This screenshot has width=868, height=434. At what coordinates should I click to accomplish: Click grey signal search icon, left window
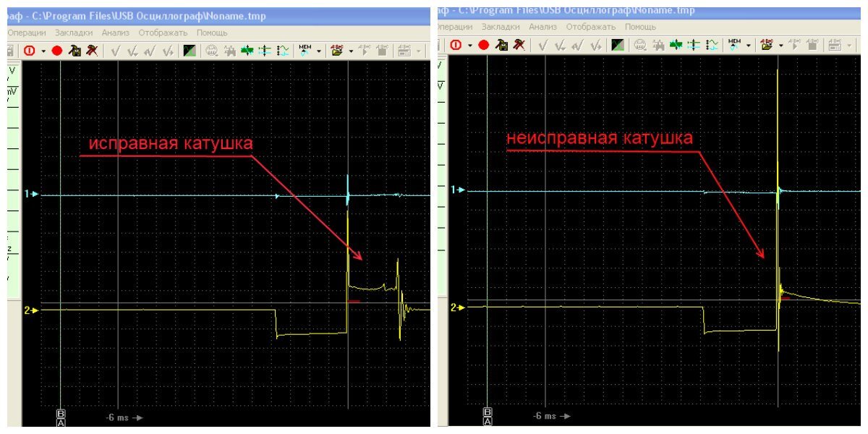[230, 51]
